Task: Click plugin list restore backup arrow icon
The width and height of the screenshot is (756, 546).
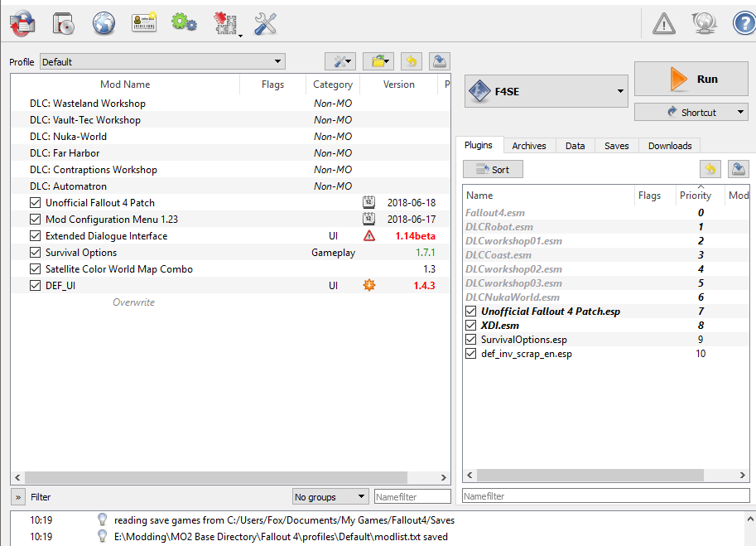Action: [710, 169]
